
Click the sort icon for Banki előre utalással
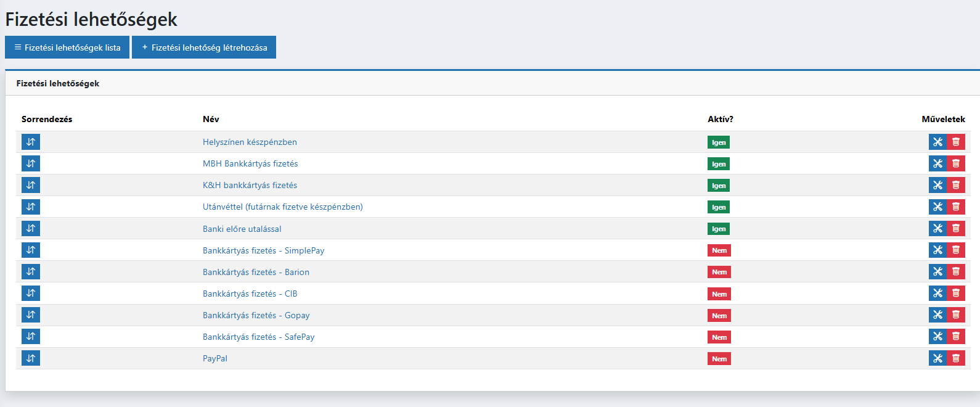tap(31, 229)
